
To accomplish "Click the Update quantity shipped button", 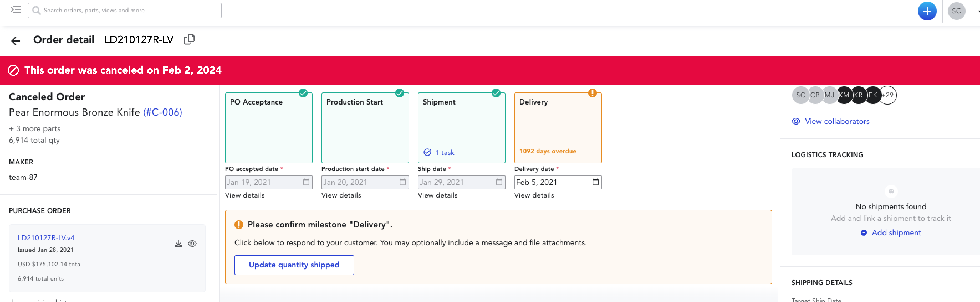I will [x=294, y=265].
